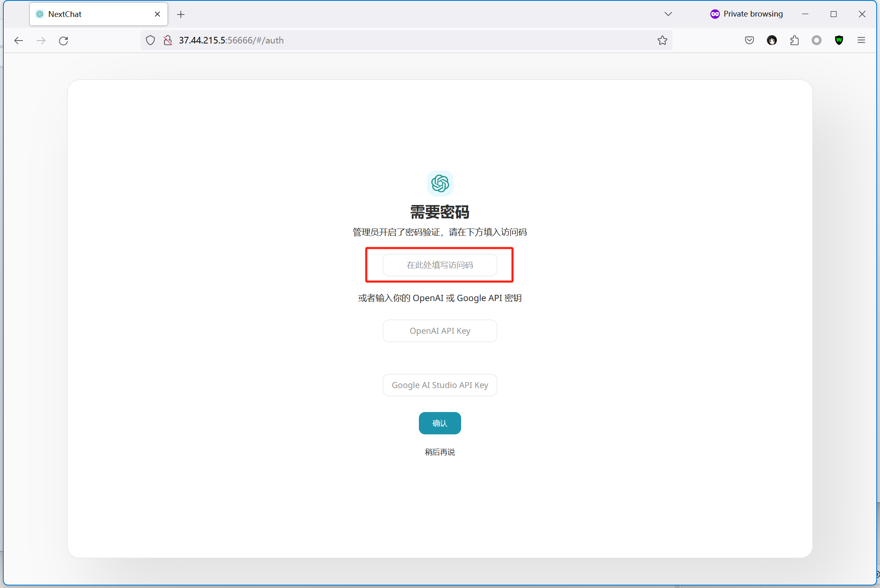Open the Windscribe shield extension

tap(839, 40)
